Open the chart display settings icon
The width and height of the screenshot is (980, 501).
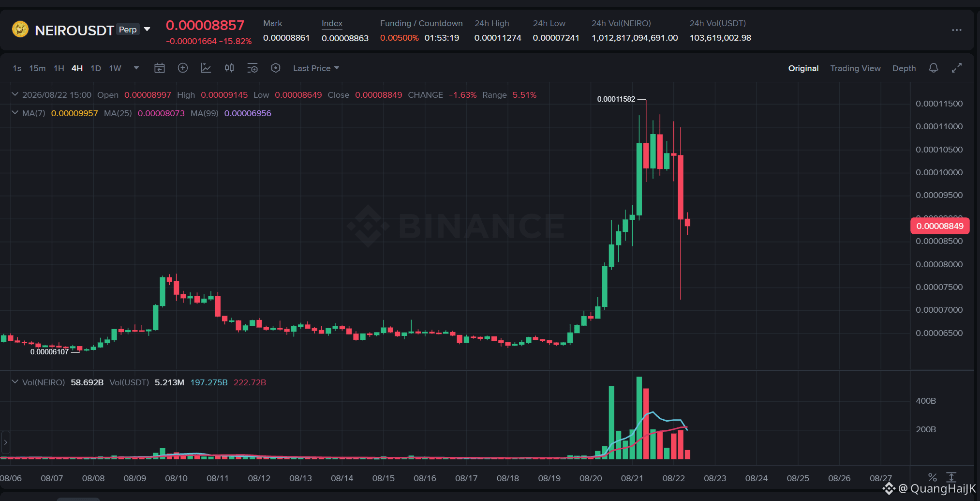tap(252, 68)
